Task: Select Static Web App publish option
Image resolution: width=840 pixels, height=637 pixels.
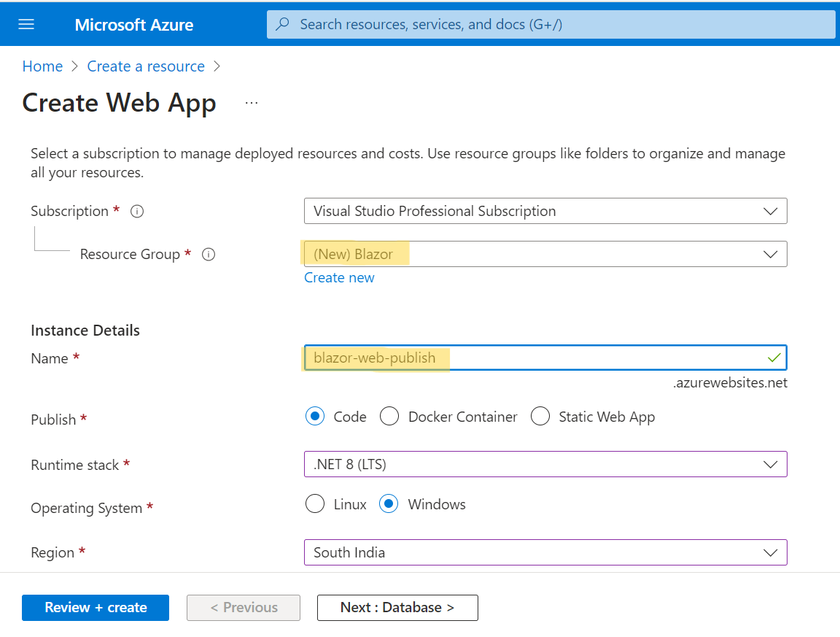Action: tap(540, 417)
